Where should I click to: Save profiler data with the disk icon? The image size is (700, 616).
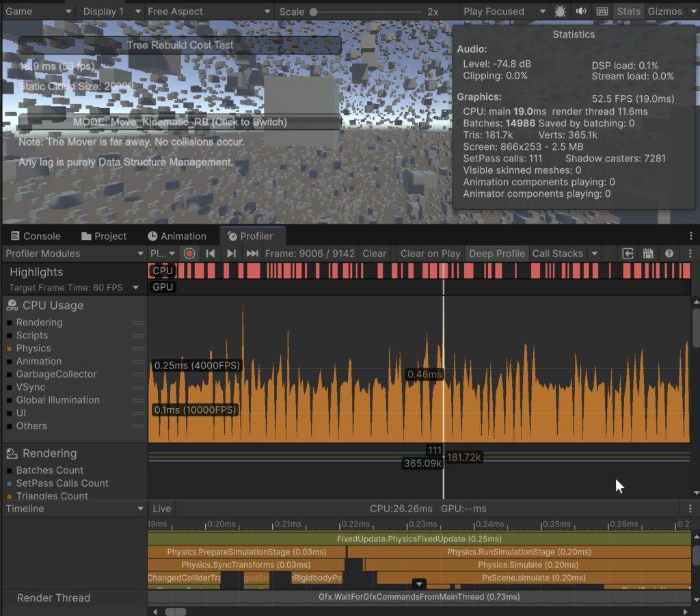(648, 254)
